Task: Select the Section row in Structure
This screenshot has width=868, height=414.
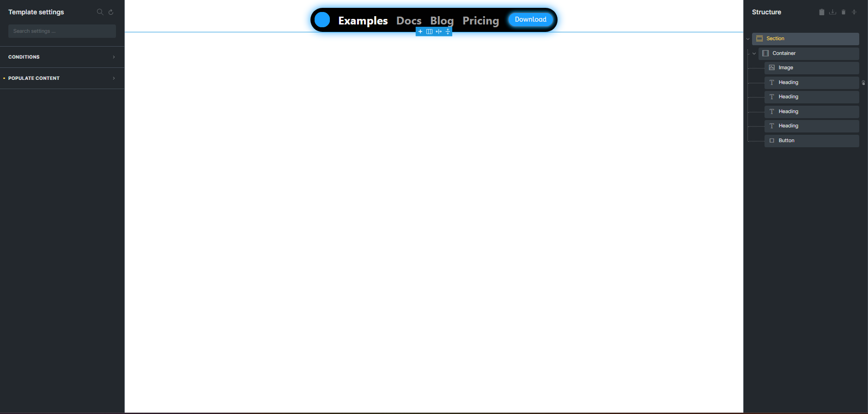Action: (806, 39)
